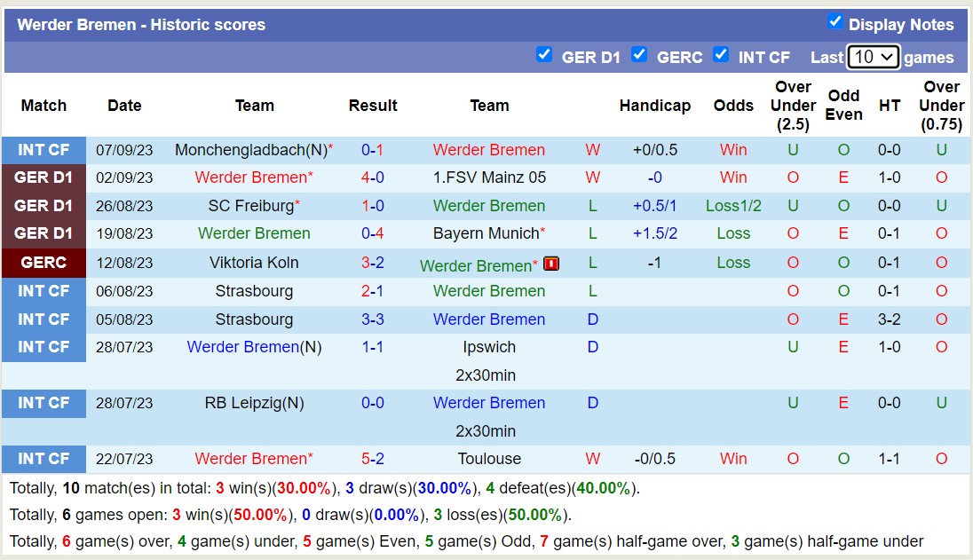Uncheck the GERC competition filter

tap(639, 55)
